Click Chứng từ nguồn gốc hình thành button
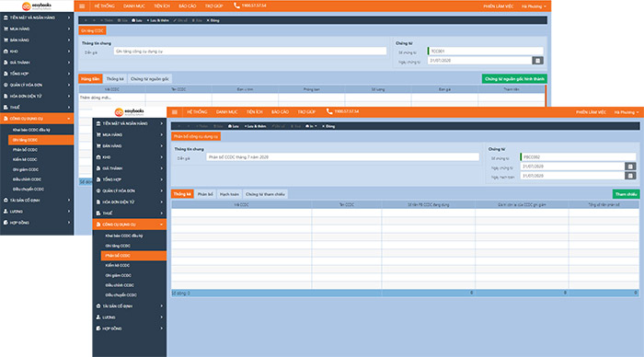The height and width of the screenshot is (357, 644). [514, 79]
